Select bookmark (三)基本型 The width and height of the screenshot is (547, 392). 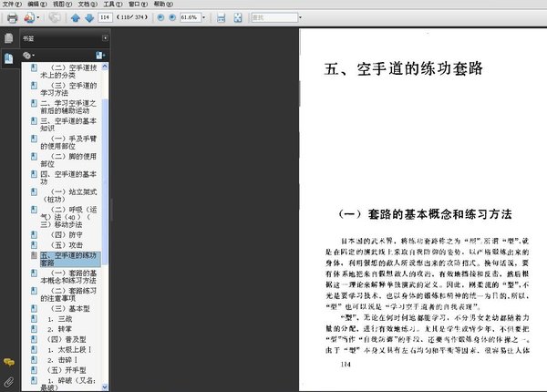[x=70, y=309]
